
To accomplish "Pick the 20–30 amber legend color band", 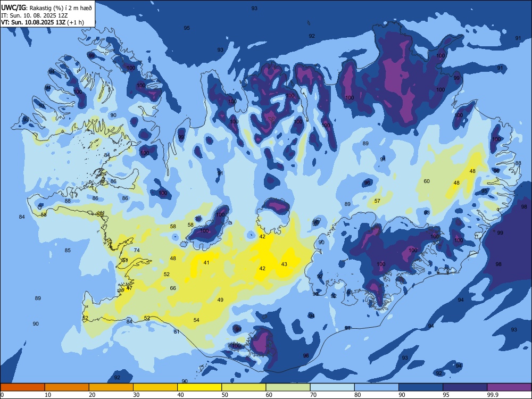I will coord(111,387).
